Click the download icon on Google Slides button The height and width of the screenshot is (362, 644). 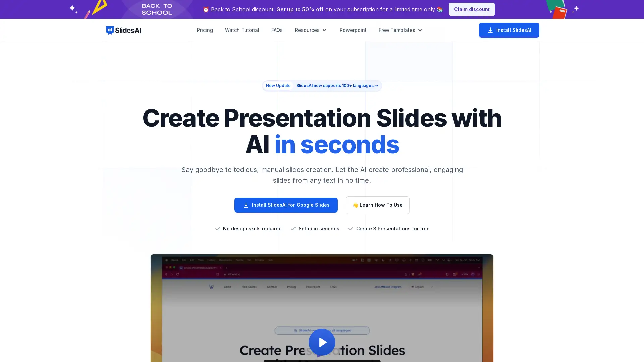point(246,205)
